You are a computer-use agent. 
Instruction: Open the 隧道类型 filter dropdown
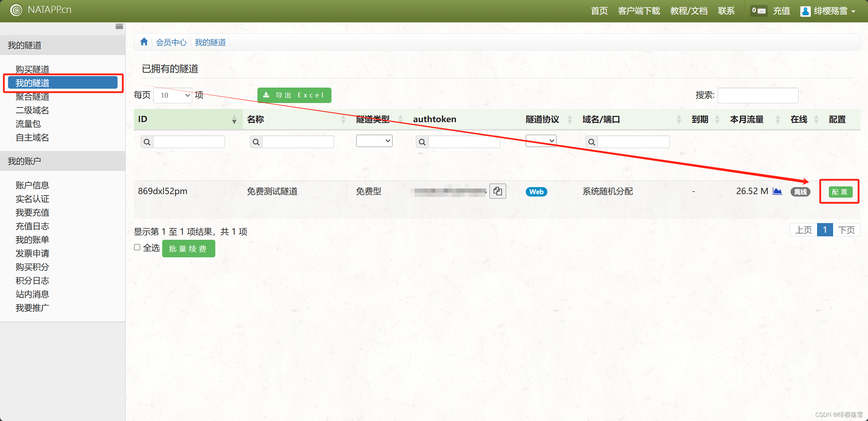click(x=374, y=141)
